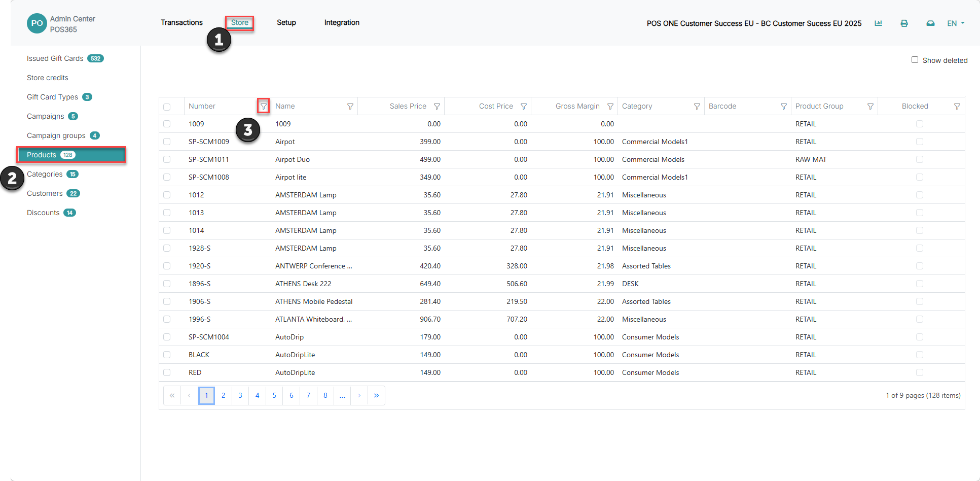Open the Blocked column filter icon
980x481 pixels.
(957, 107)
